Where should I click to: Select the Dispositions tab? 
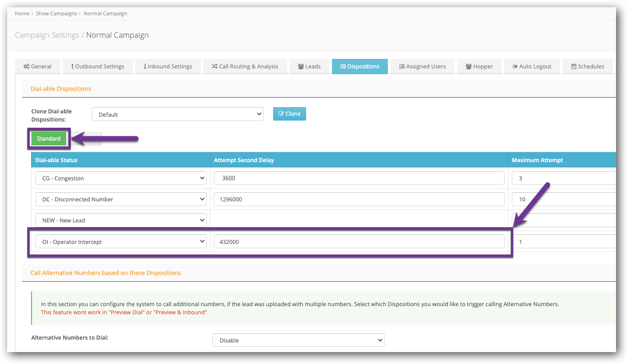tap(360, 66)
